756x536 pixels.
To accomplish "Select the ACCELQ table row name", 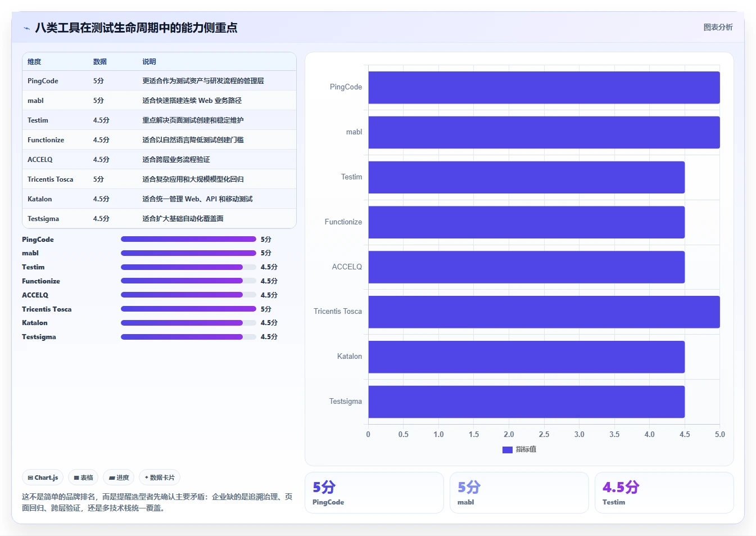I will click(40, 160).
